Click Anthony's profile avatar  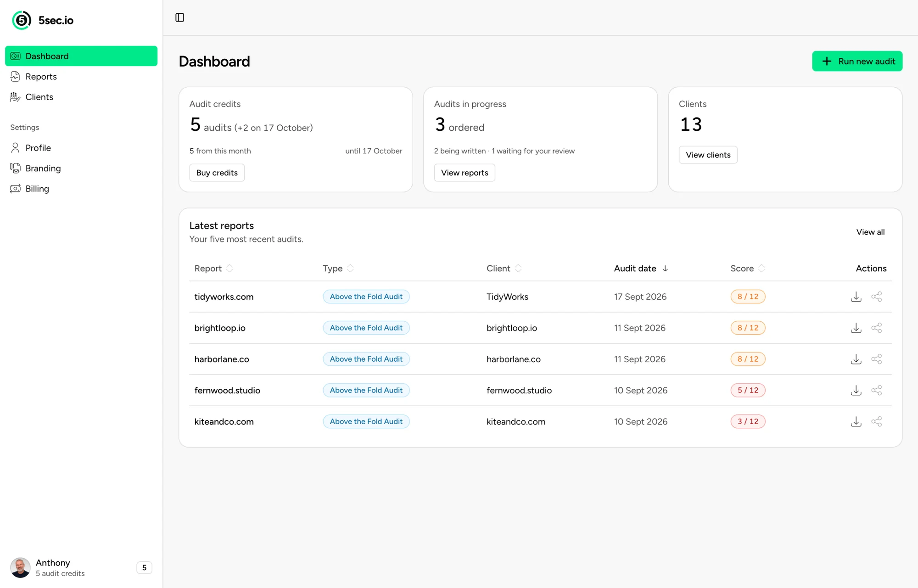point(20,568)
